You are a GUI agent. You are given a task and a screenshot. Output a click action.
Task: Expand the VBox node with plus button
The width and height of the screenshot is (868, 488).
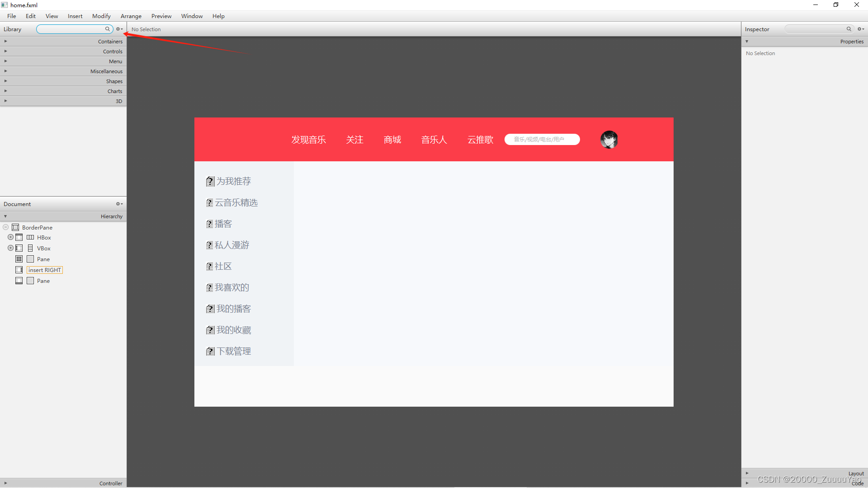click(10, 248)
